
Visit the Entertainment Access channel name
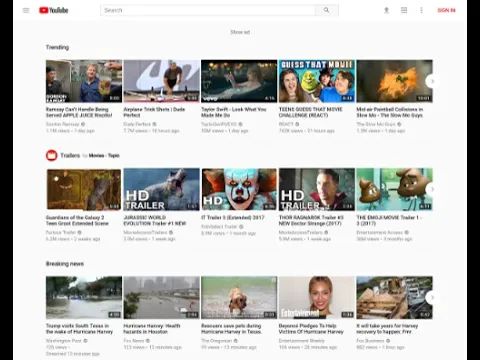point(380,232)
